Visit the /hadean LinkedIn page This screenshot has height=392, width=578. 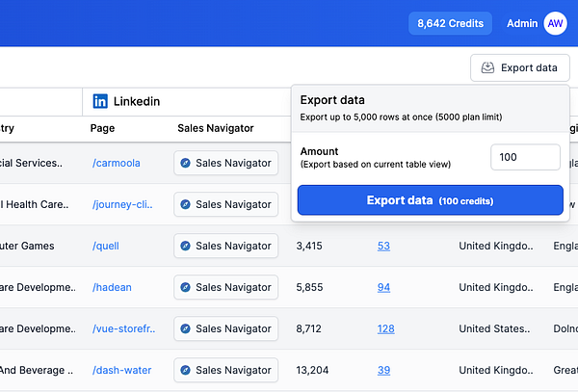113,287
